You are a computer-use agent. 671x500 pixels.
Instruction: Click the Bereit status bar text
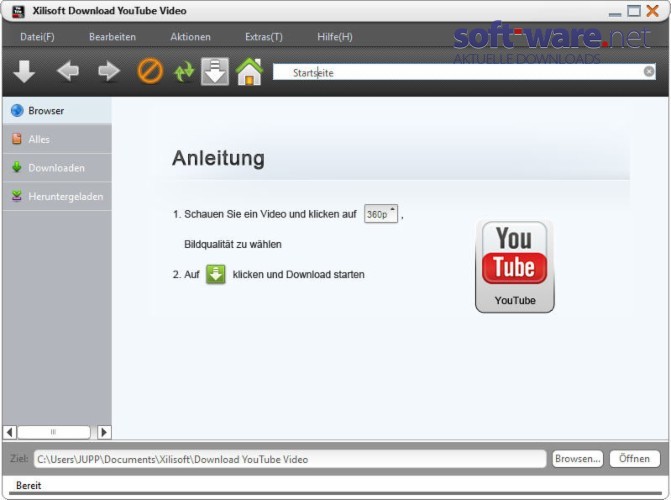tap(29, 485)
